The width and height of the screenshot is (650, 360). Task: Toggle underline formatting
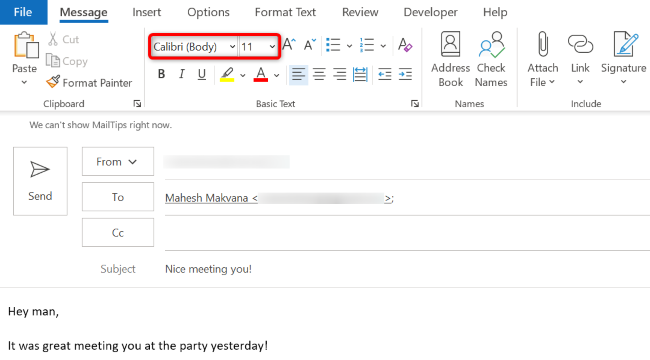click(202, 75)
